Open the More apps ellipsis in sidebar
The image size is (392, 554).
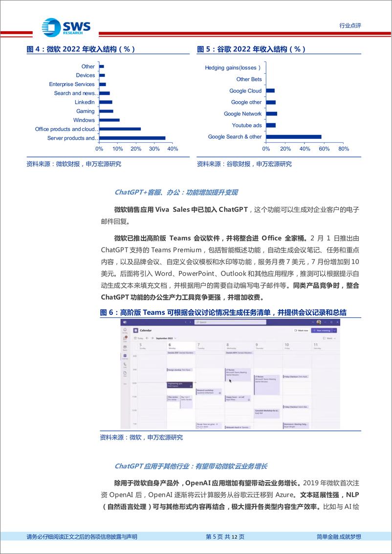point(125,384)
